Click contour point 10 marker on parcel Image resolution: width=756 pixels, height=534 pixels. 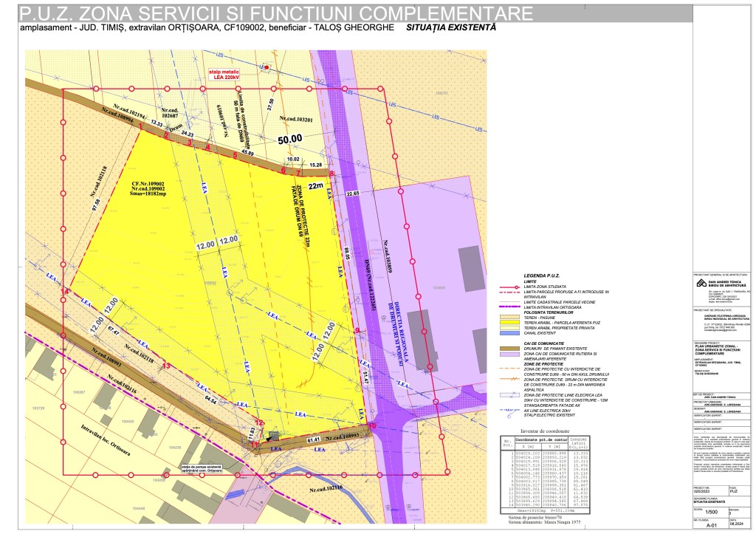(x=371, y=426)
